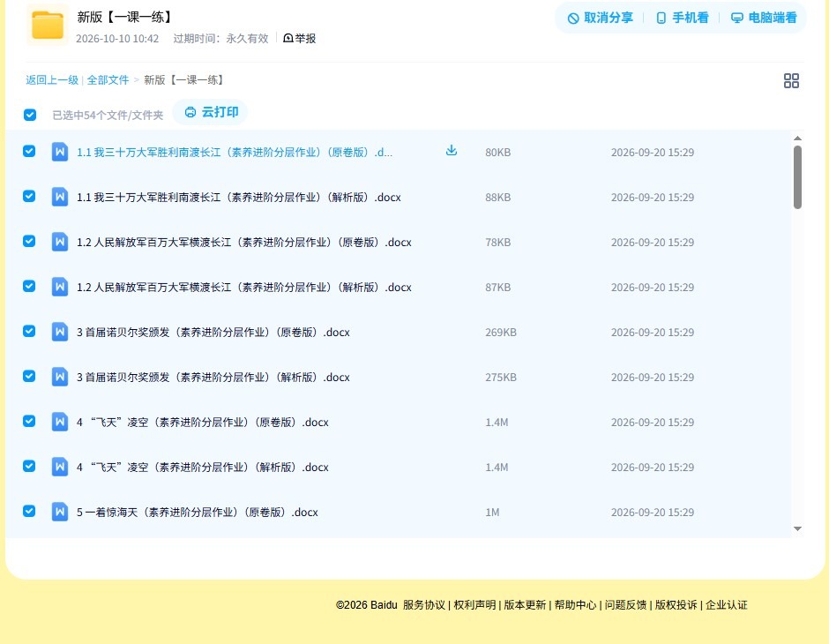The width and height of the screenshot is (829, 644).
Task: Uncheck 1.2 人民解放军 (原卷版) checkbox
Action: point(29,241)
